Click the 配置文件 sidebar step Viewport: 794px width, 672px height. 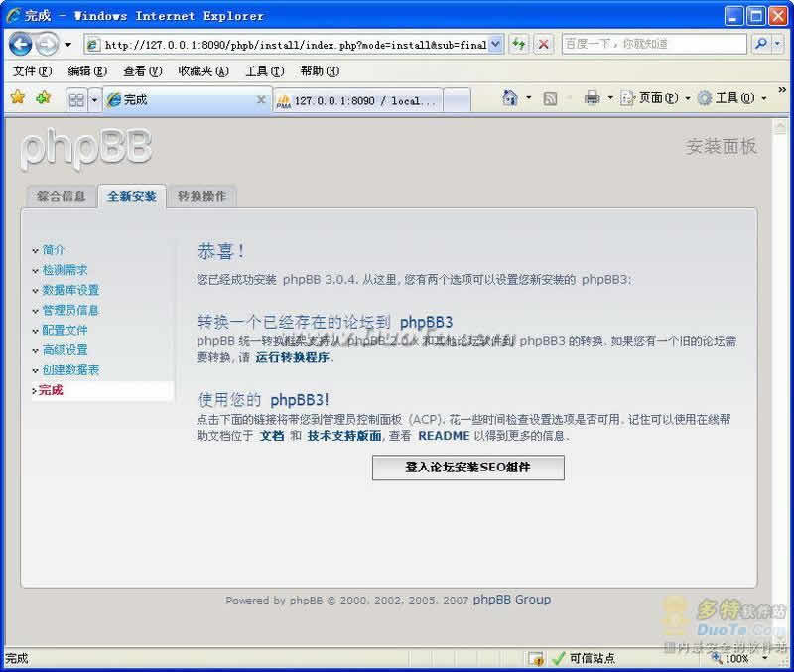point(65,331)
